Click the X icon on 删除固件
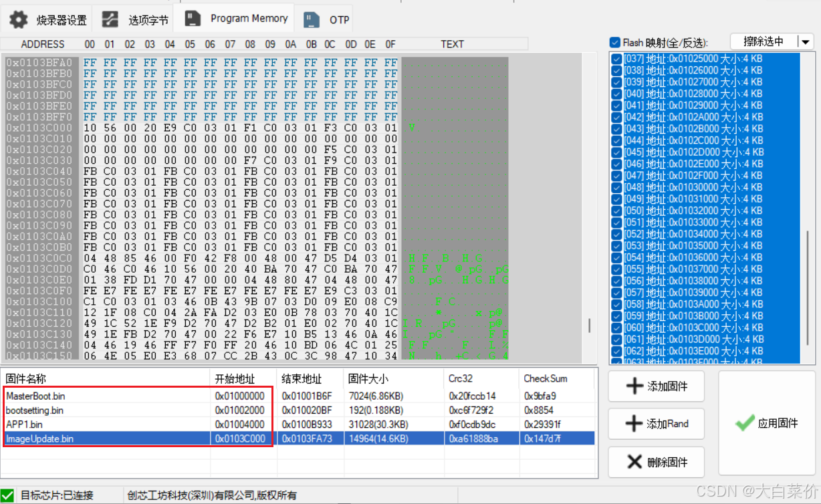821x504 pixels. [x=635, y=462]
